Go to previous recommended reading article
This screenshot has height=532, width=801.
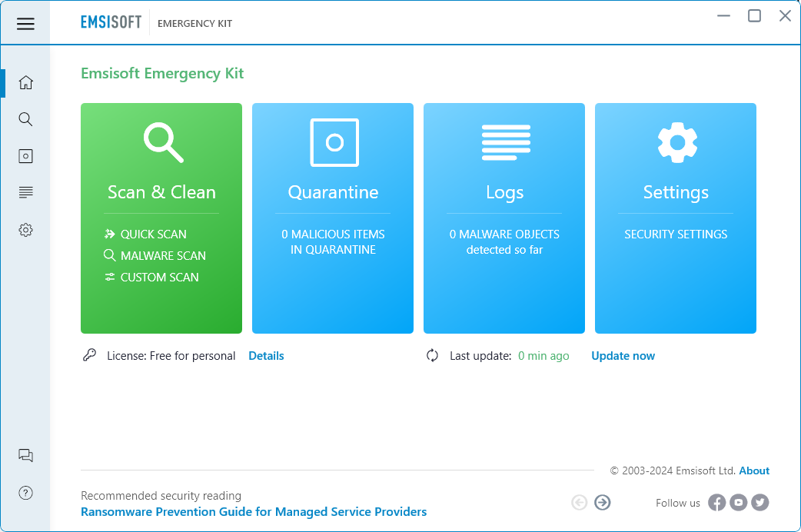(x=580, y=502)
